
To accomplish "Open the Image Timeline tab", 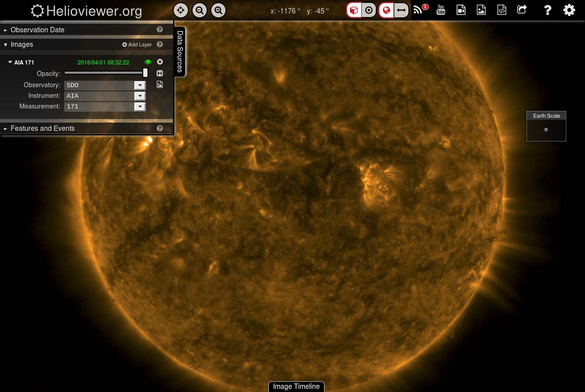I will coord(296,387).
